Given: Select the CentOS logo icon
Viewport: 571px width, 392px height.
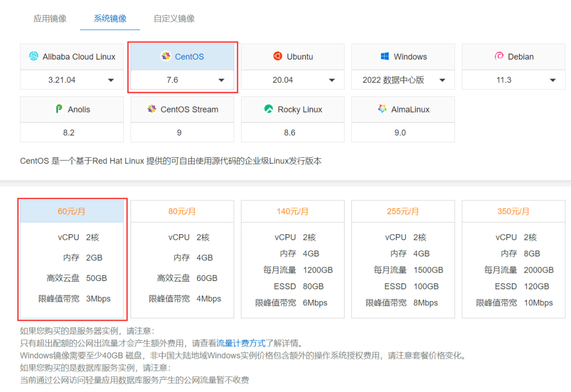Looking at the screenshot, I should (166, 56).
